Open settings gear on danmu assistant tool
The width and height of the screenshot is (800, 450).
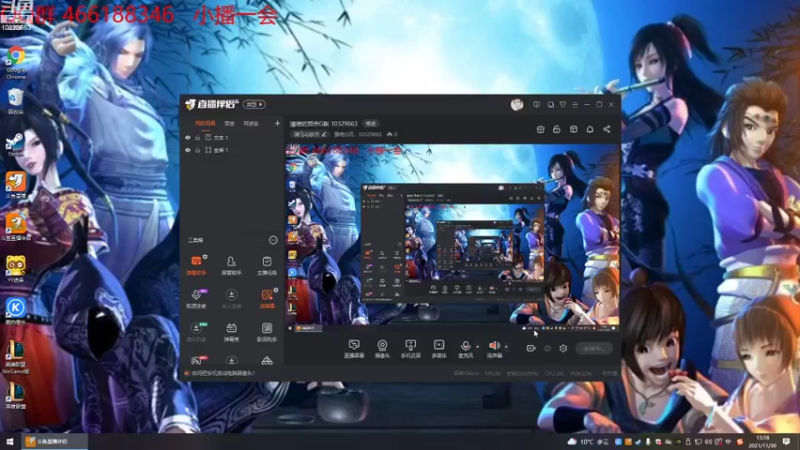pyautogui.click(x=205, y=257)
